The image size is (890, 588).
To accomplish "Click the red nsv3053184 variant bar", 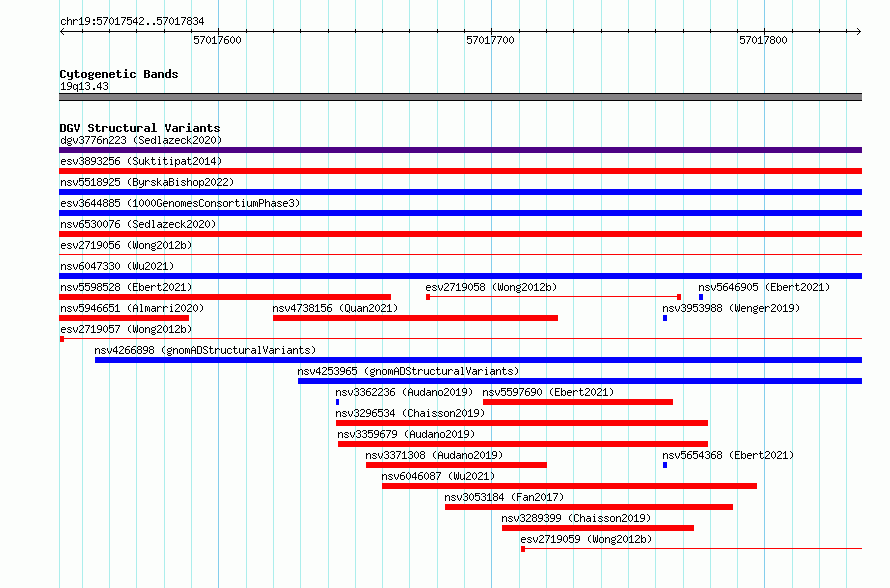I will click(589, 507).
